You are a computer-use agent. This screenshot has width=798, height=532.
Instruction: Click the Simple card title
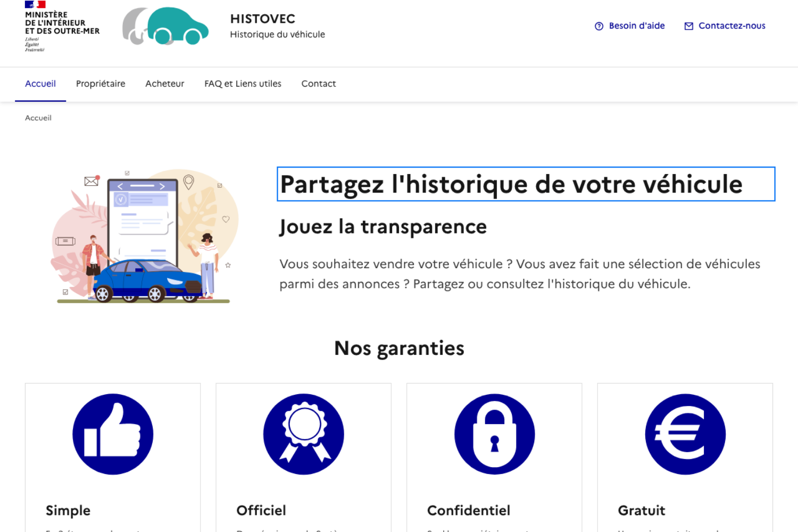point(68,511)
